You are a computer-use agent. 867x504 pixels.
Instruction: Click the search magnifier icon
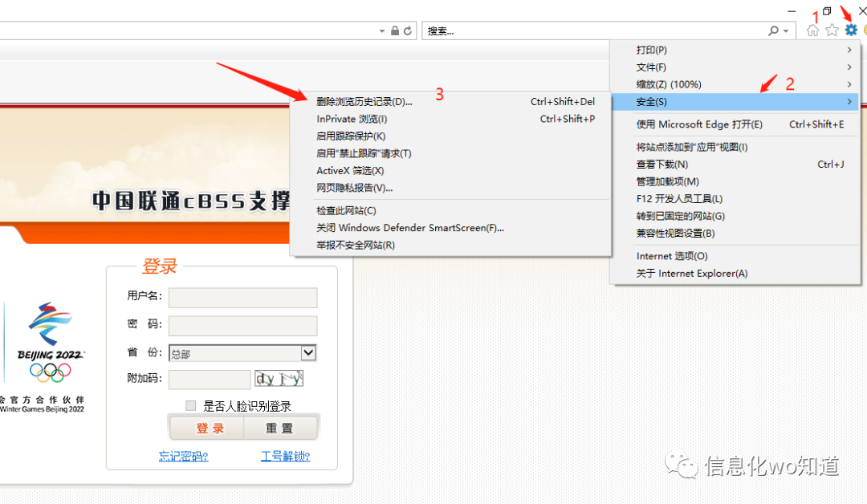click(x=774, y=31)
